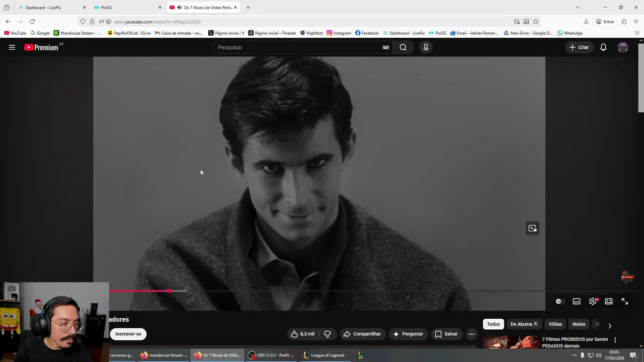Select the Males filter chip
The image size is (644, 362).
click(579, 324)
